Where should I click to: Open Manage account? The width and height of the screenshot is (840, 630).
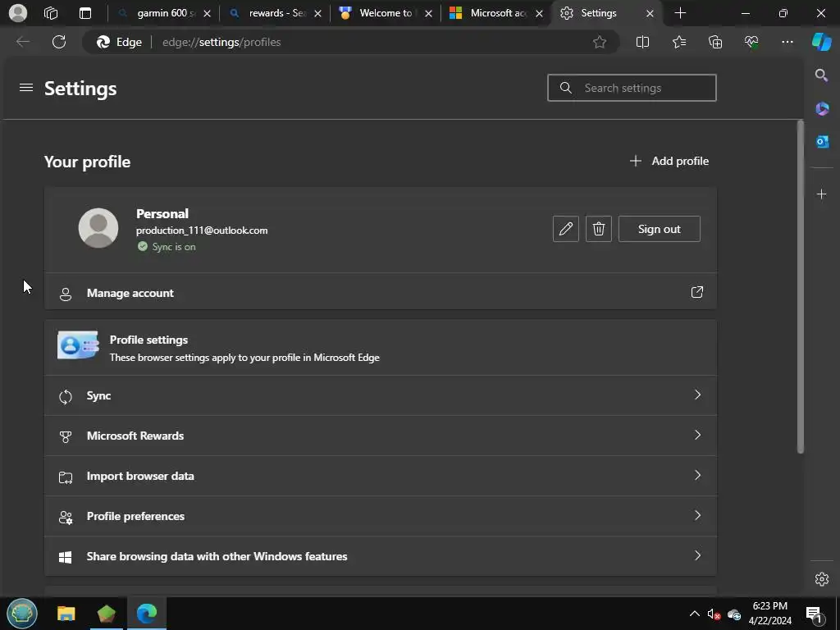coord(381,293)
